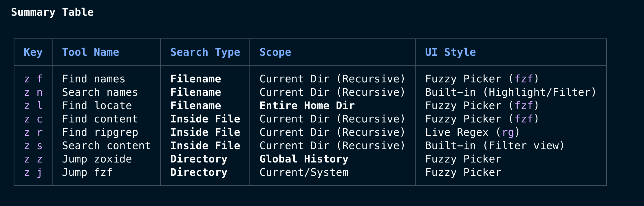Click 'Inside File' in the Find content row
This screenshot has height=206, width=644.
click(205, 119)
